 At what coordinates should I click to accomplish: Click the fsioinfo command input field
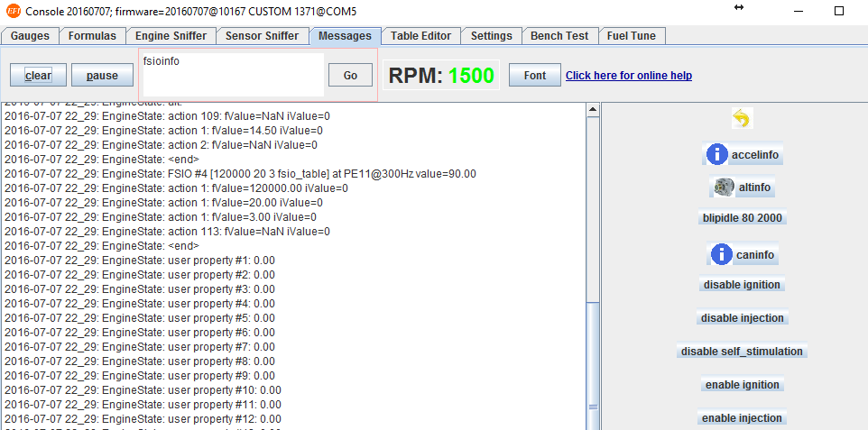click(233, 75)
